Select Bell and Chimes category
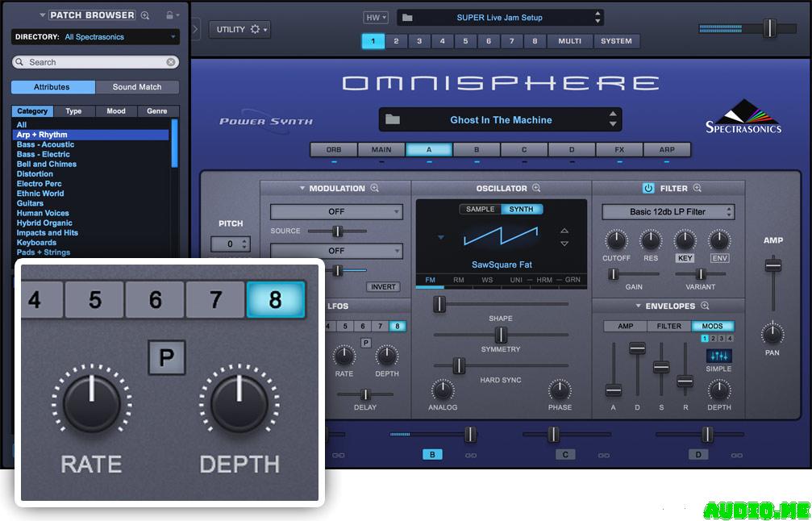The width and height of the screenshot is (812, 521). point(47,165)
